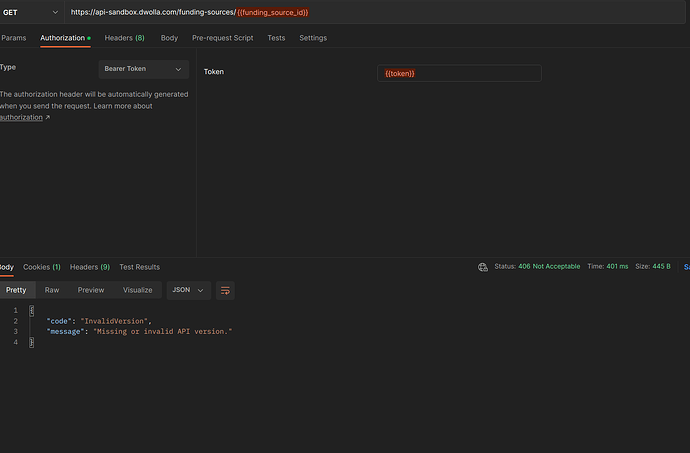
Task: Click the wrap lines icon beside JSON
Action: 225,290
